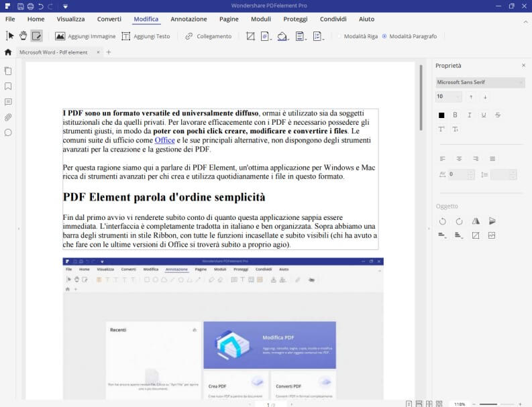This screenshot has height=407, width=532.
Task: Select the Crop page tool
Action: point(250,36)
